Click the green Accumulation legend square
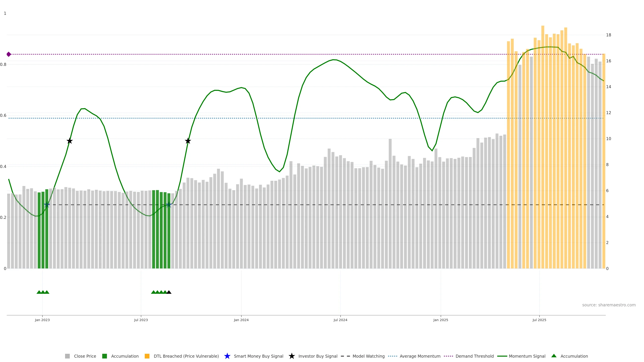The width and height of the screenshot is (644, 362). pos(104,356)
